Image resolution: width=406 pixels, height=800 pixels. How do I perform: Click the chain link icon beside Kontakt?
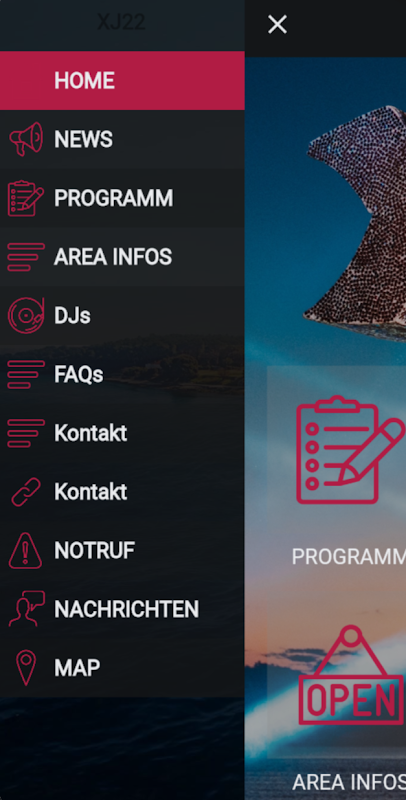coord(26,492)
